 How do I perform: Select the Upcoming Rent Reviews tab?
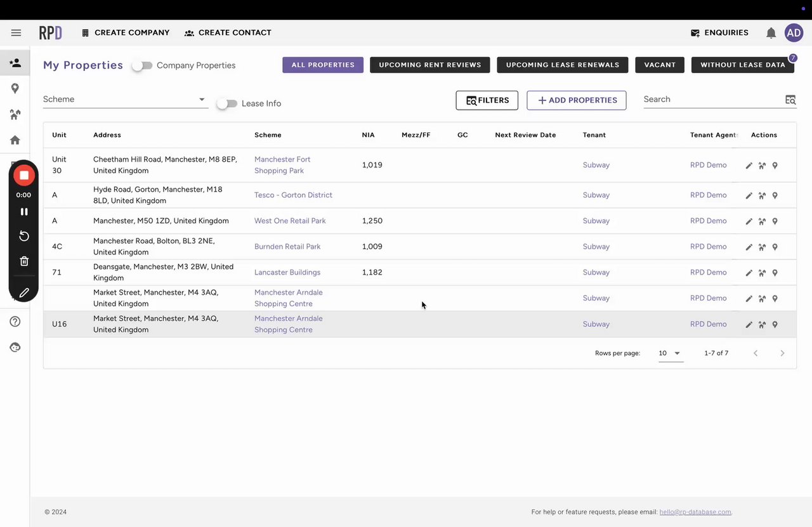point(430,65)
